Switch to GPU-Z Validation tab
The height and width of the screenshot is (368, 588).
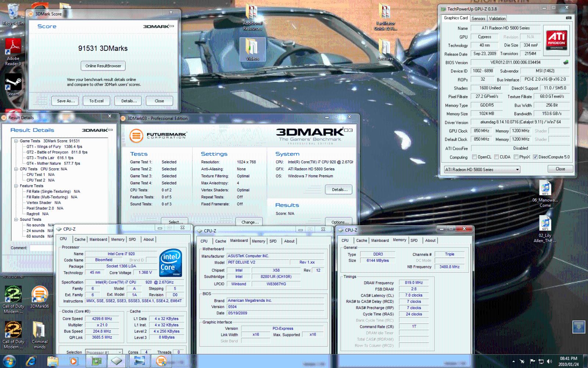[497, 18]
